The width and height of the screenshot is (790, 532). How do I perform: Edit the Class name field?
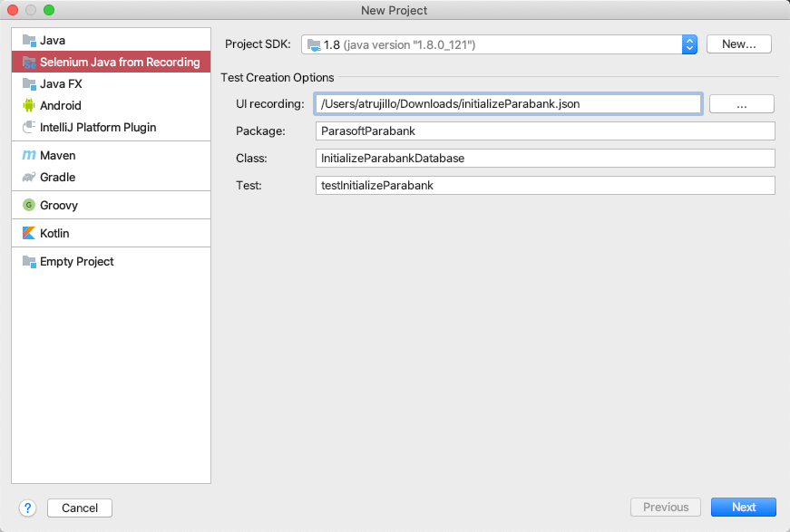click(x=545, y=158)
